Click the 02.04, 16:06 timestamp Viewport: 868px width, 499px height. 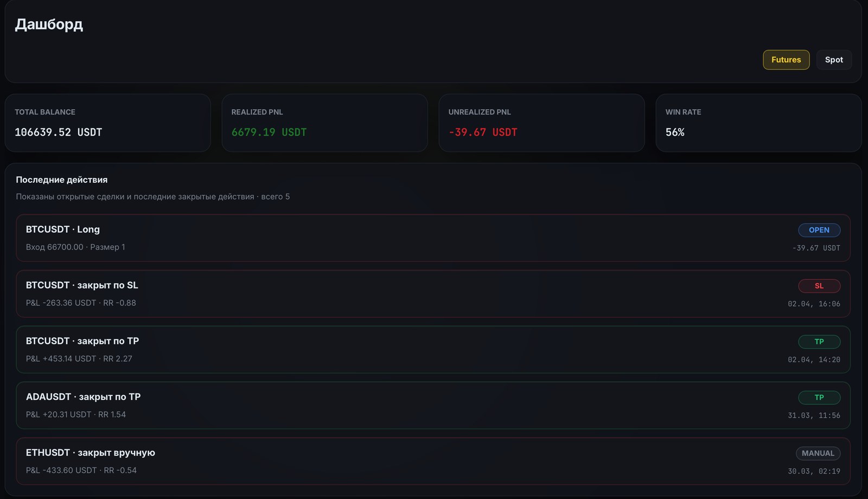814,304
